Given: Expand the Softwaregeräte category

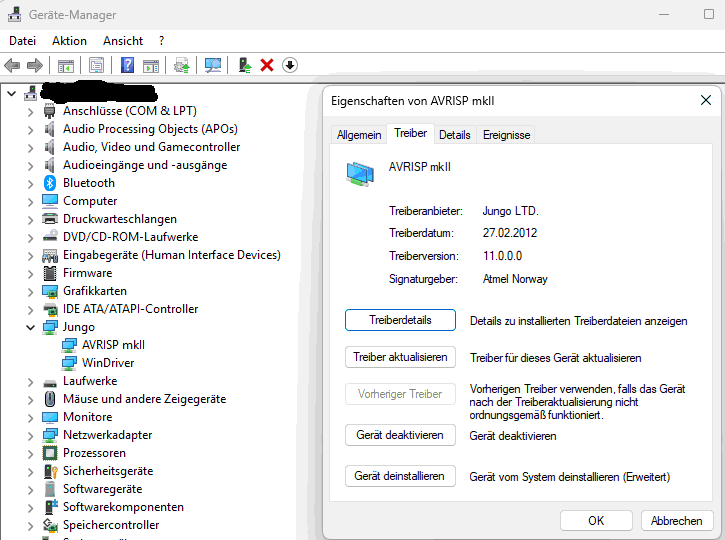Looking at the screenshot, I should point(30,490).
